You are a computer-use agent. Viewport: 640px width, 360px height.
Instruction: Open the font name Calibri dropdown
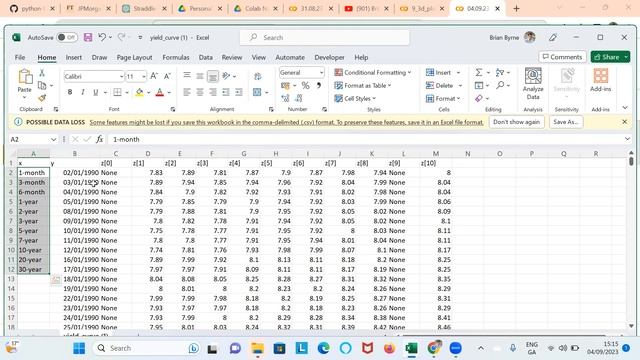coord(121,76)
